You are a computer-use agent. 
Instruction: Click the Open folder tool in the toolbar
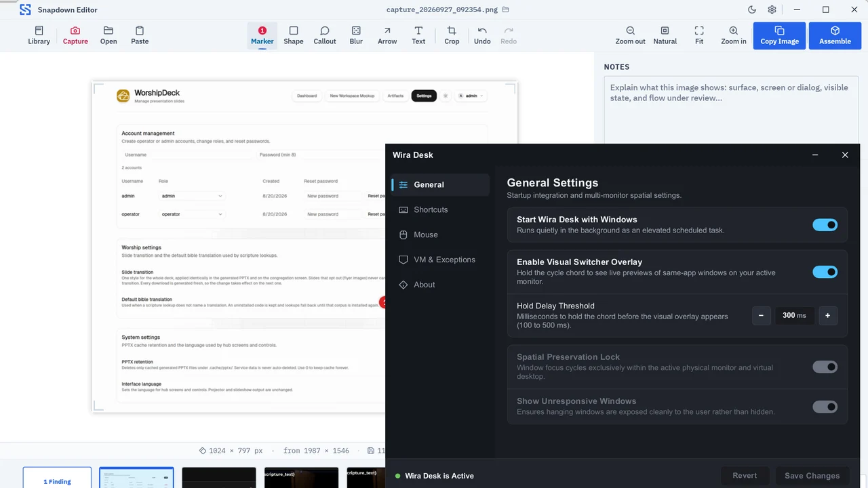tap(108, 35)
